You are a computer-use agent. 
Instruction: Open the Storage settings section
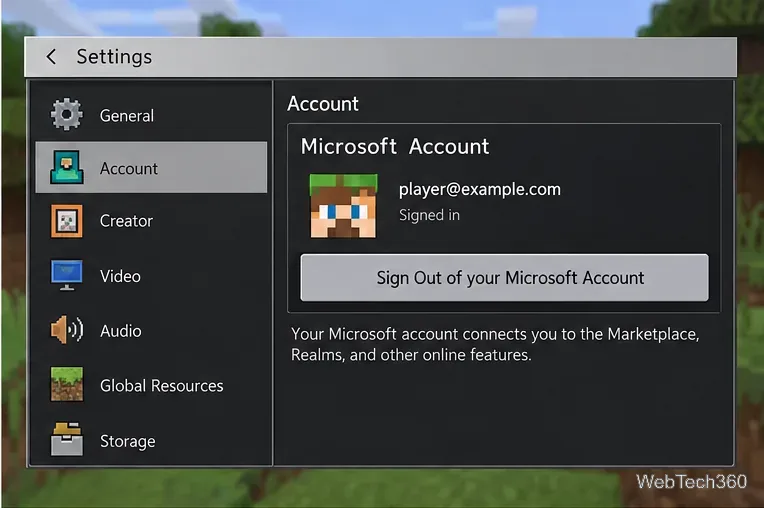pyautogui.click(x=151, y=441)
